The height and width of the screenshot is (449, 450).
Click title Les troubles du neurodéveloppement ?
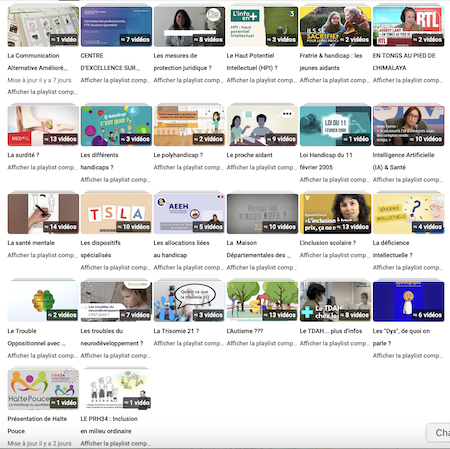point(112,337)
